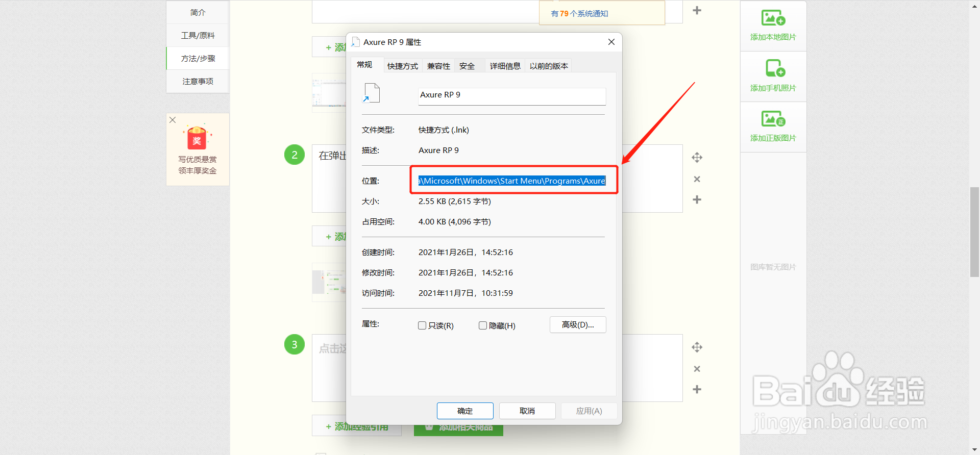Click the plus icon beside the top step box
The image size is (980, 455).
coord(697,10)
